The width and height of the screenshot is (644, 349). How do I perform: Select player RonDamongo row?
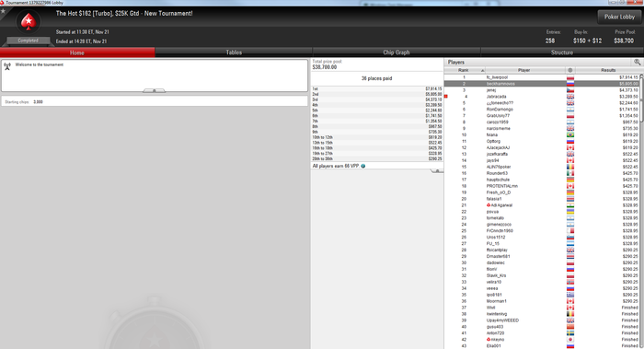(542, 110)
